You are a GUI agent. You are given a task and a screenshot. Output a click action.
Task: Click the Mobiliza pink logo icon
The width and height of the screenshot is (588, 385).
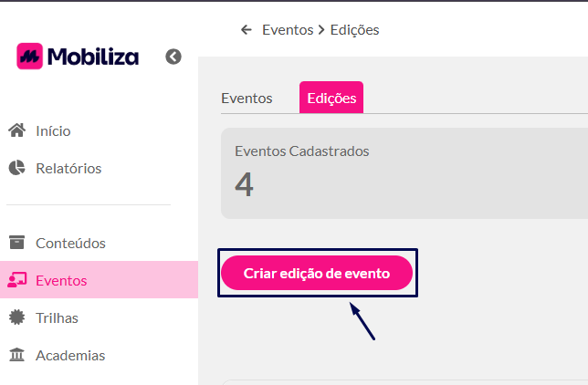pos(29,57)
